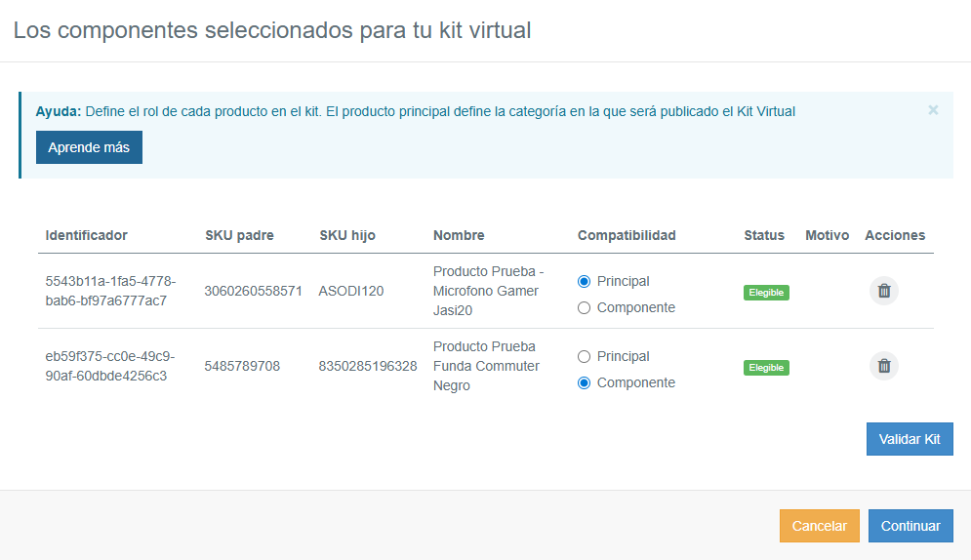Select Principal for Funda Commuter Negro
This screenshot has width=971, height=560.
pos(585,356)
